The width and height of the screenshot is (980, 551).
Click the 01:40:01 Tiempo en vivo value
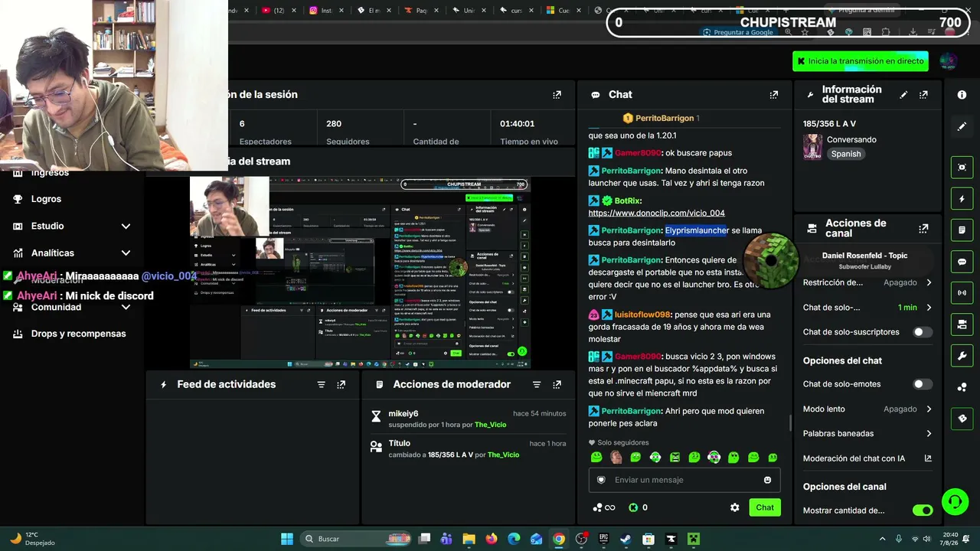click(x=518, y=123)
